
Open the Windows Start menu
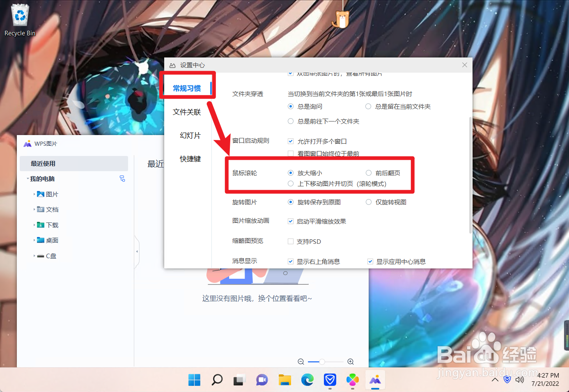click(x=194, y=380)
